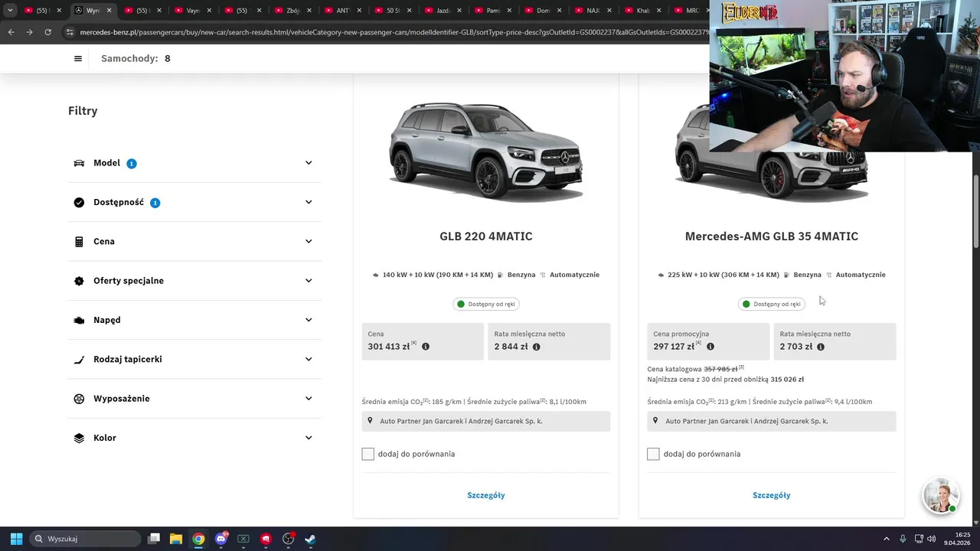The width and height of the screenshot is (980, 551).
Task: Open the chat assistant avatar bubble
Action: (940, 496)
